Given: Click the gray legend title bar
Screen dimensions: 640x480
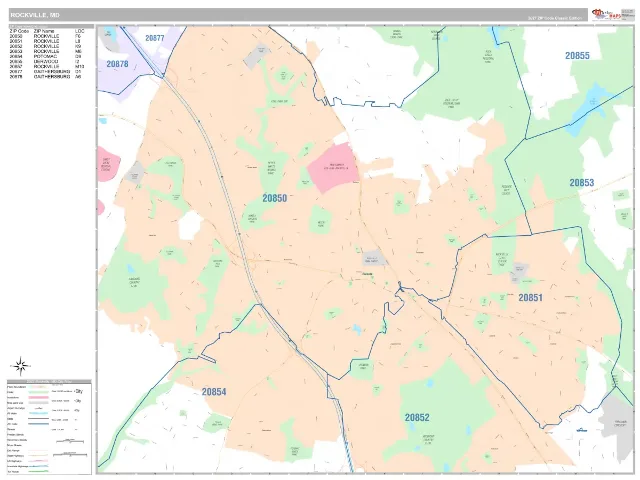Looking at the screenshot, I should coord(49,382).
